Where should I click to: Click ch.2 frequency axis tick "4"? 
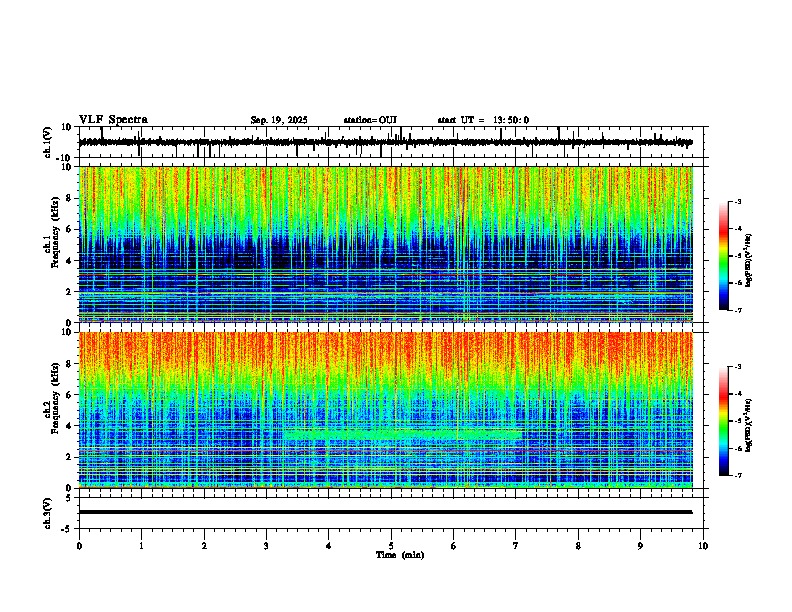pyautogui.click(x=69, y=426)
